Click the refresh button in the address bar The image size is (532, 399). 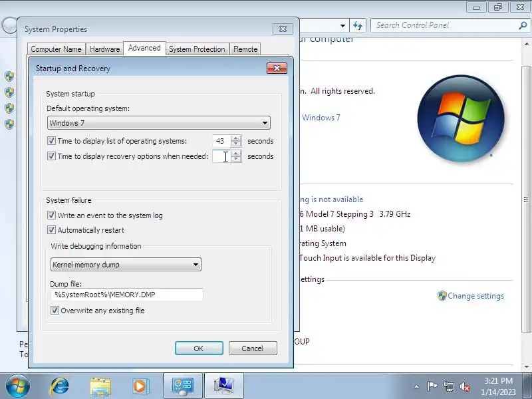point(358,25)
